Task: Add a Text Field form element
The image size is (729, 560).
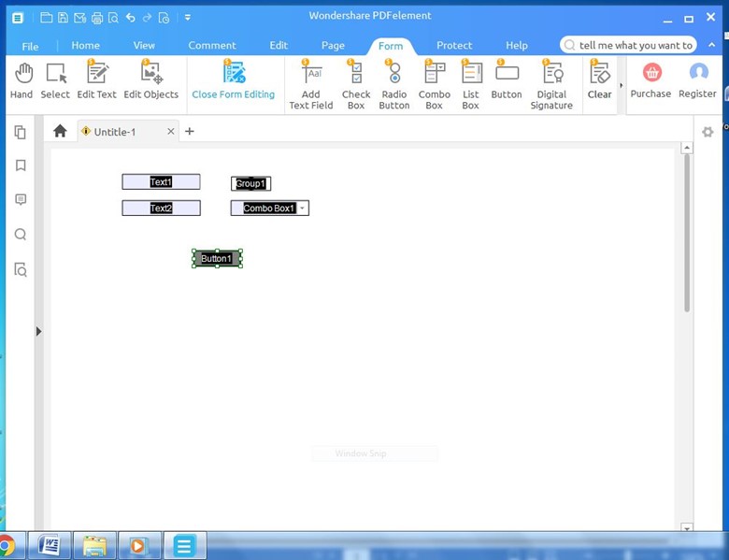Action: (310, 84)
